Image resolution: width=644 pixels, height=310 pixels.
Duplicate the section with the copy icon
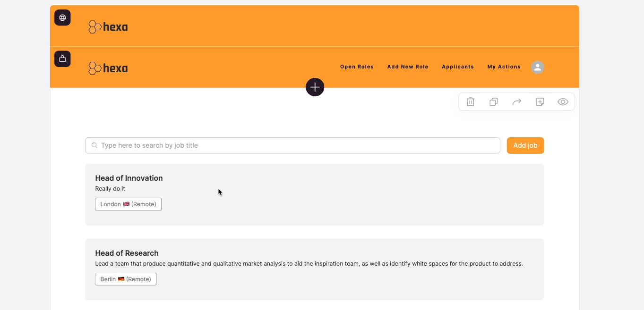point(494,102)
